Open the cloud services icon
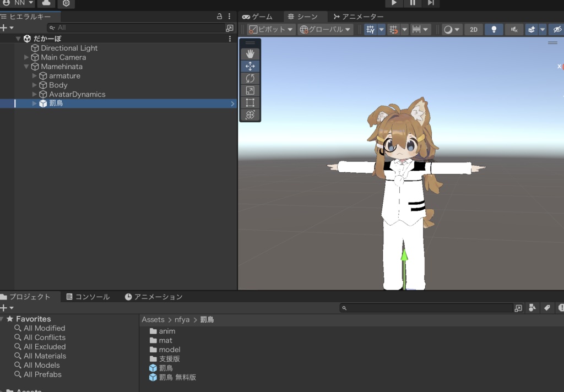Image resolution: width=564 pixels, height=392 pixels. [46, 3]
